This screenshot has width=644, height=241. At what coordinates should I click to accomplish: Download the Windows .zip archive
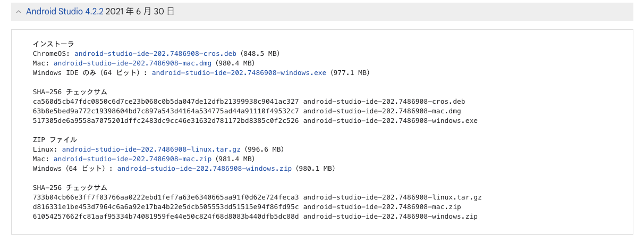(205, 169)
